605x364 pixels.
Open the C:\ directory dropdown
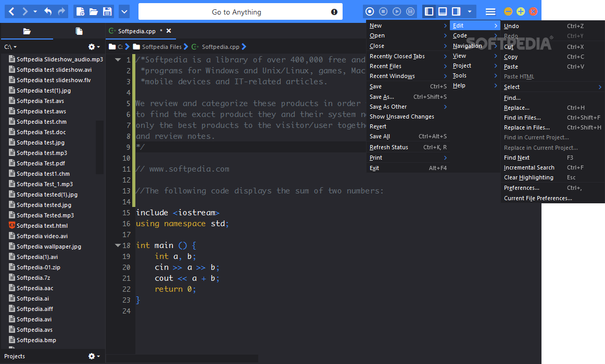10,47
